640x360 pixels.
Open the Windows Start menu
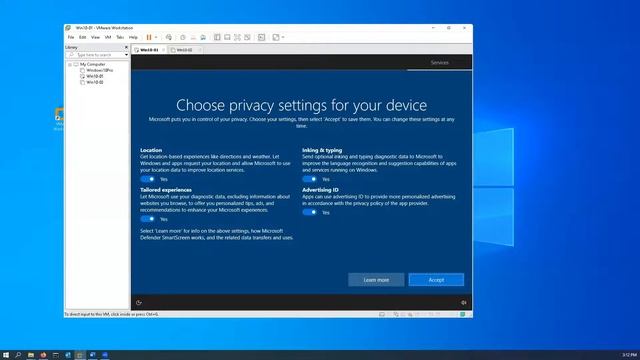[6, 355]
